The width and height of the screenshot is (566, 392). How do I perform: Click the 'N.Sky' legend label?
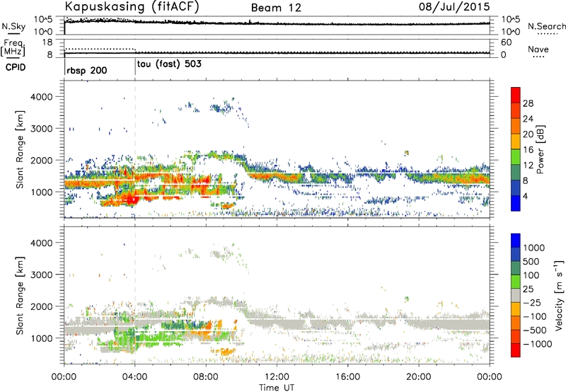[x=13, y=26]
